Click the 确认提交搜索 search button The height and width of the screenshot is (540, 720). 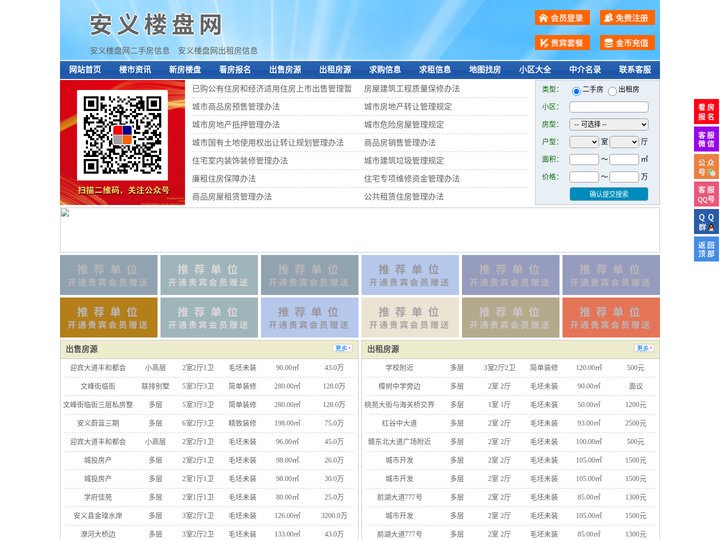(609, 194)
